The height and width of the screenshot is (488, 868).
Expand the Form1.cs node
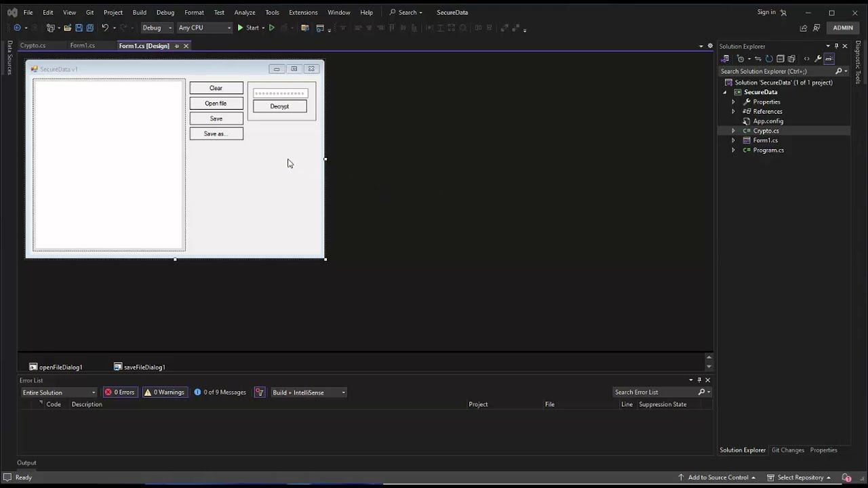point(733,140)
